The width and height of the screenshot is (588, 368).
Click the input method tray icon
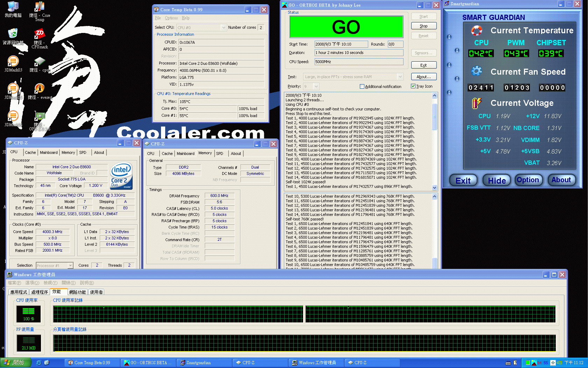pyautogui.click(x=553, y=363)
